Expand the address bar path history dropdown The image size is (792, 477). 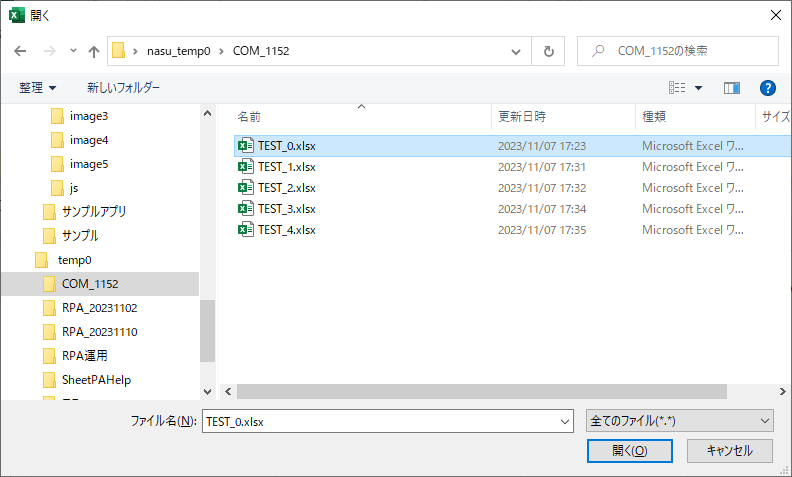point(516,51)
